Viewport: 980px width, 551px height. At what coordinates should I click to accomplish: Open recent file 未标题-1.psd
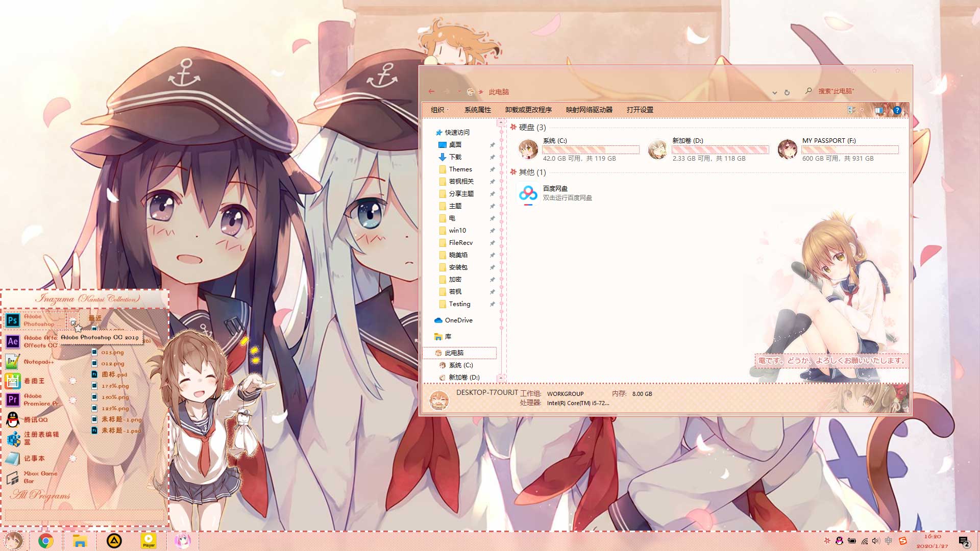(117, 431)
